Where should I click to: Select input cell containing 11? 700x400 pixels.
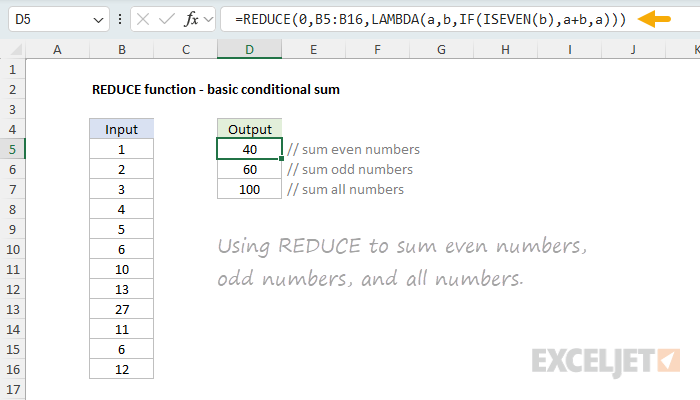121,329
